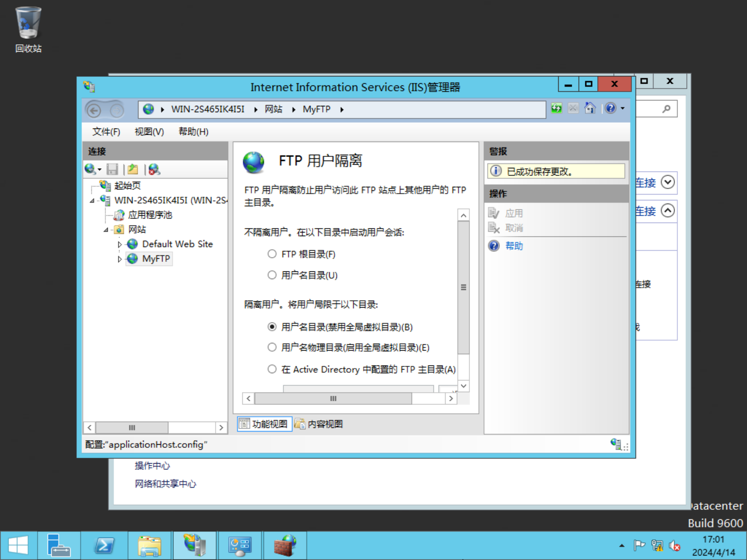The height and width of the screenshot is (560, 747).
Task: Open the 视图 menu
Action: click(x=148, y=132)
